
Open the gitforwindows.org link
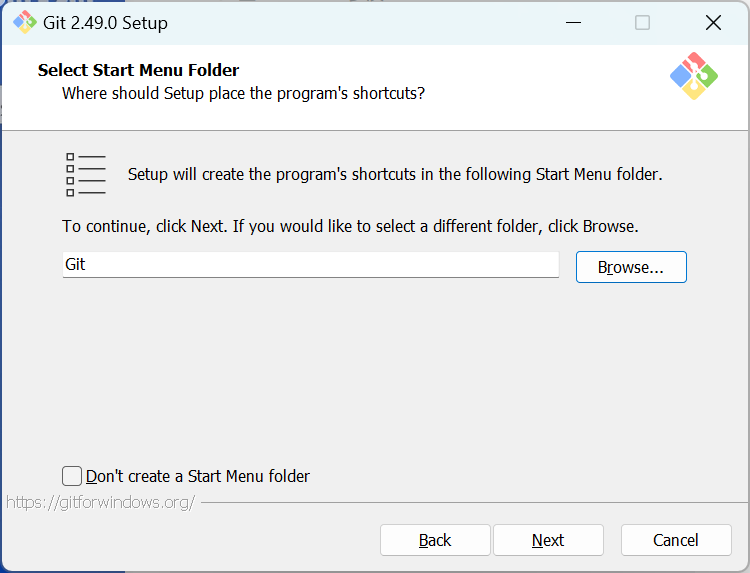[x=100, y=502]
